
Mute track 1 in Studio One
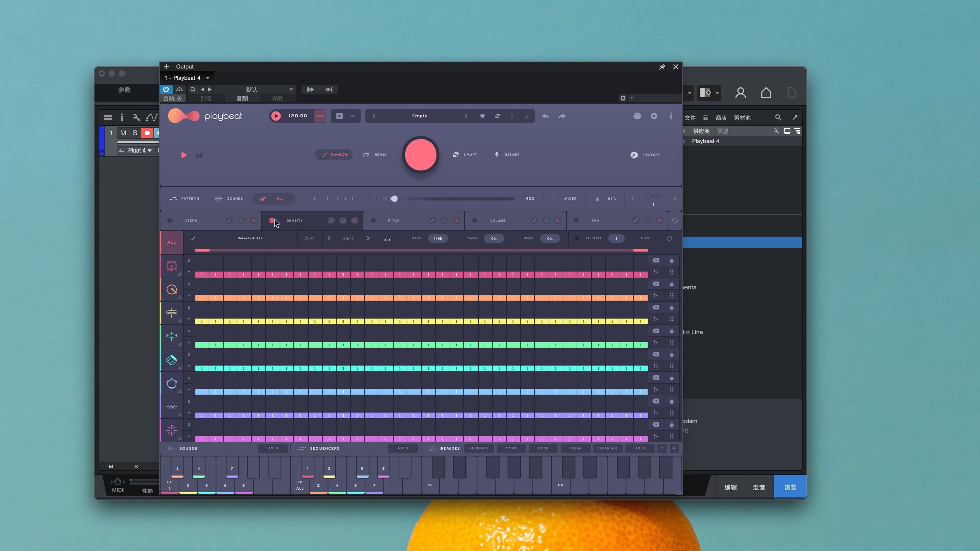(x=123, y=133)
